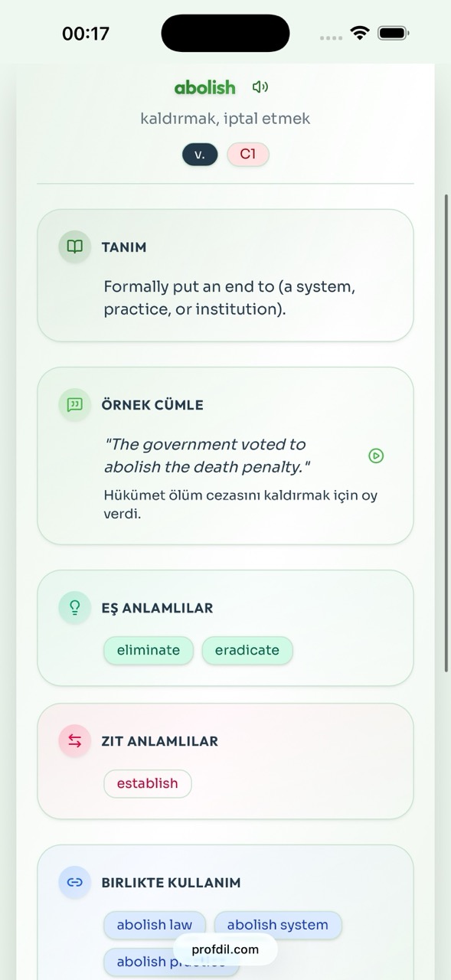Tap the quote bubble icon for ÖRNEK CÜMLE
This screenshot has height=980, width=451.
(75, 404)
